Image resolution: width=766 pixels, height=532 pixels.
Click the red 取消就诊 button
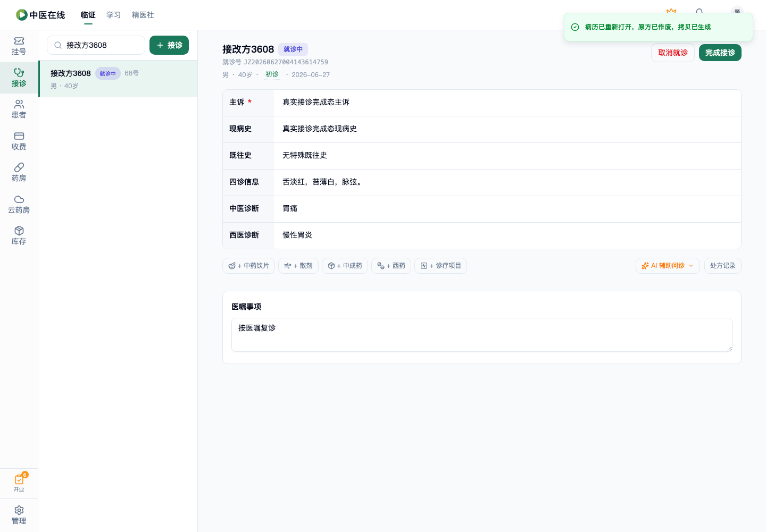coord(673,53)
